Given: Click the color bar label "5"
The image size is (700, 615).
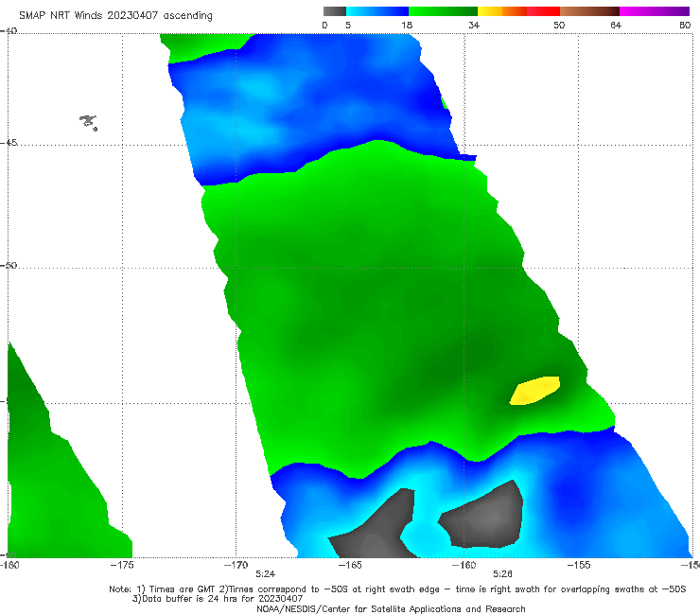Looking at the screenshot, I should (348, 25).
